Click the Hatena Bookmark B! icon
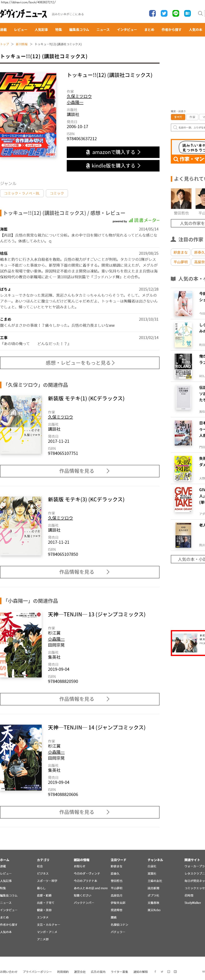The height and width of the screenshot is (980, 205). click(187, 13)
